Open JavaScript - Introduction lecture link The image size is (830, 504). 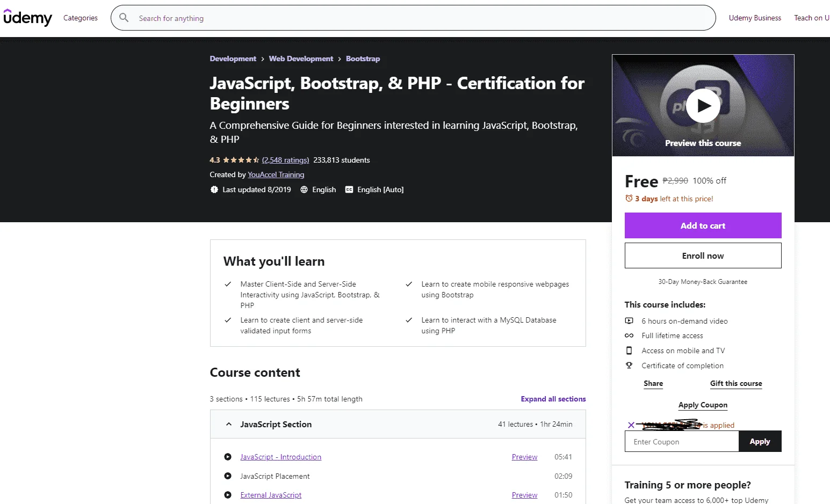point(281,457)
